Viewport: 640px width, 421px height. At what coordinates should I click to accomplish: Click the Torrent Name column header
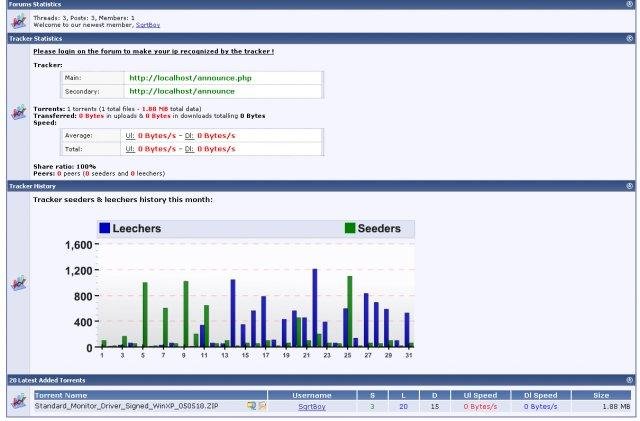coord(151,395)
